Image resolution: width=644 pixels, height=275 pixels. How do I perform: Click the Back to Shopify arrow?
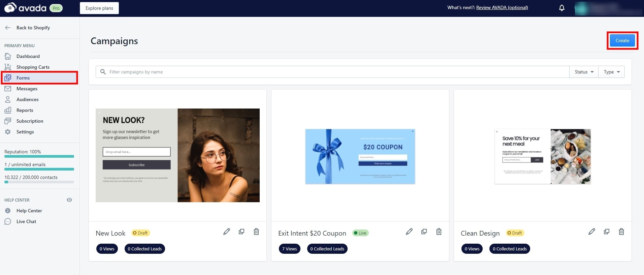point(8,28)
